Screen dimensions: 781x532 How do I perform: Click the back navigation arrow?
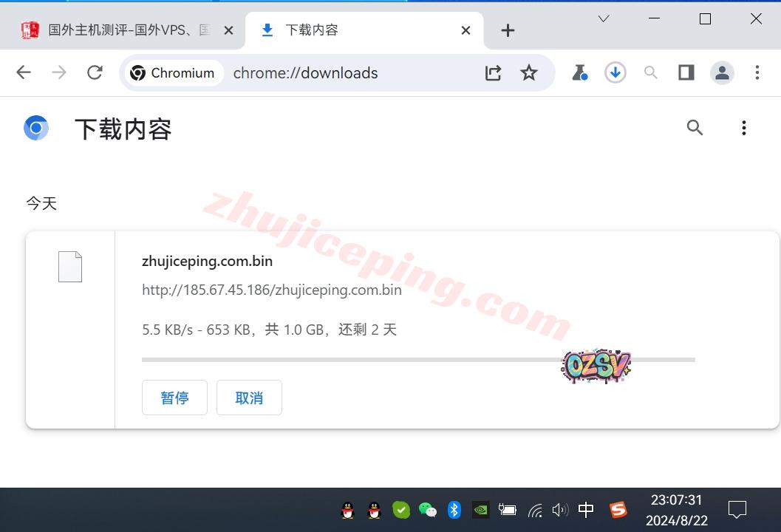(x=24, y=72)
